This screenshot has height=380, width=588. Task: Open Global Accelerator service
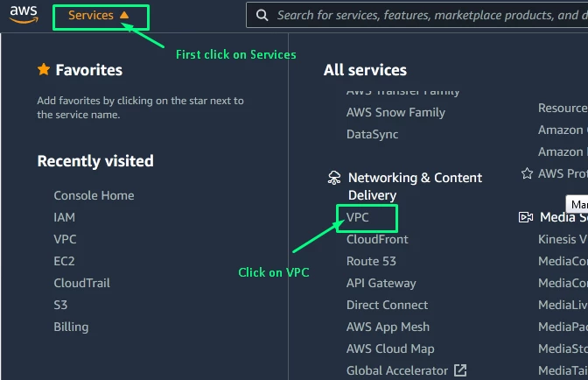[x=396, y=370]
